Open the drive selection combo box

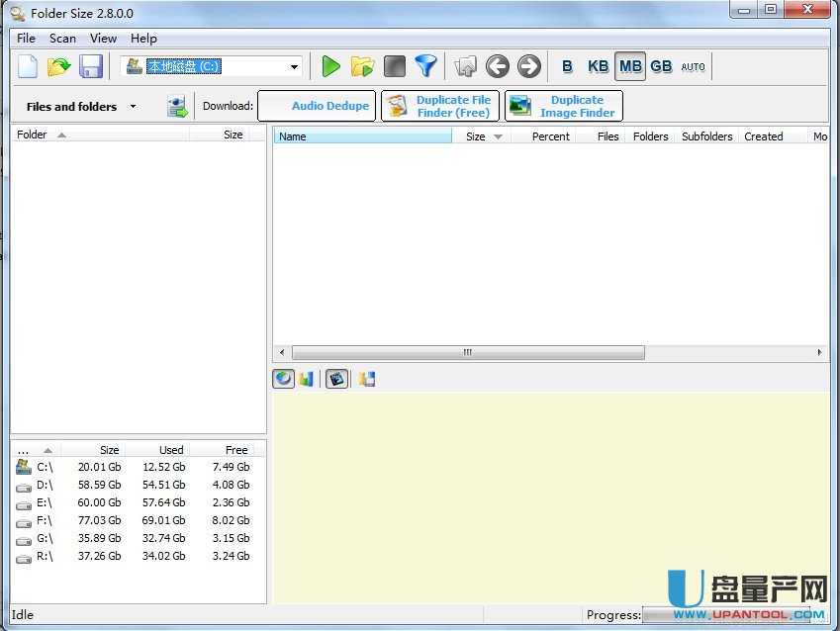pyautogui.click(x=294, y=66)
